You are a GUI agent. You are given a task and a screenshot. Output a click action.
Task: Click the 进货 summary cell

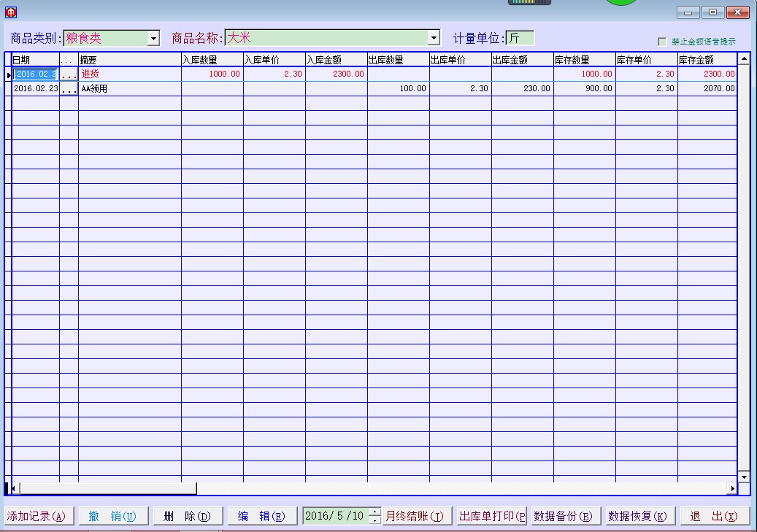pyautogui.click(x=130, y=74)
